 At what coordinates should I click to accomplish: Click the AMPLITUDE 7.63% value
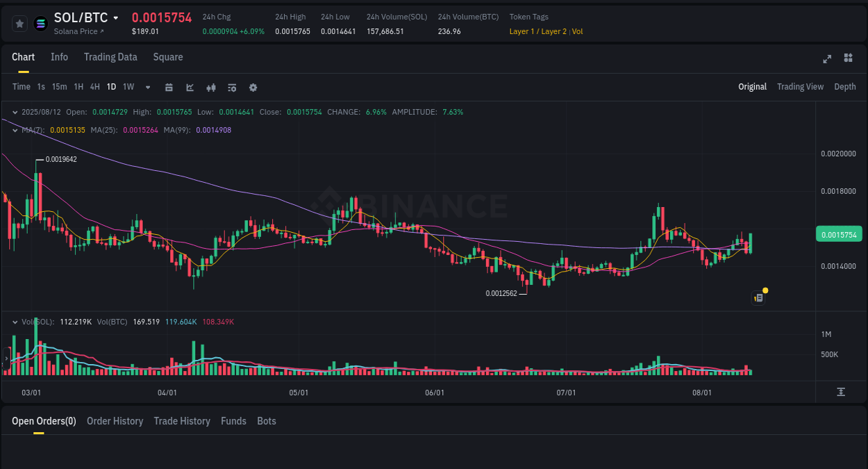[x=453, y=112]
